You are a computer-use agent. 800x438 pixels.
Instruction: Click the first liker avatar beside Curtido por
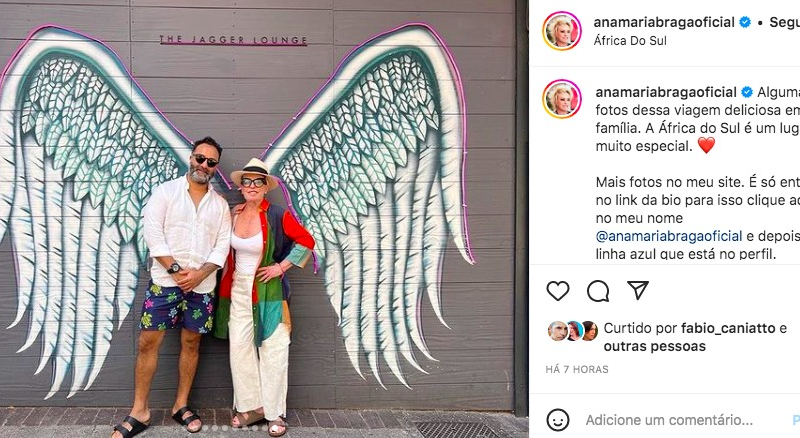point(558,331)
